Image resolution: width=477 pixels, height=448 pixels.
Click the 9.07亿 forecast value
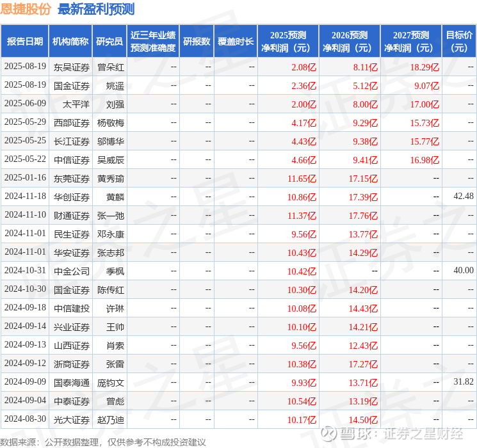pyautogui.click(x=427, y=86)
